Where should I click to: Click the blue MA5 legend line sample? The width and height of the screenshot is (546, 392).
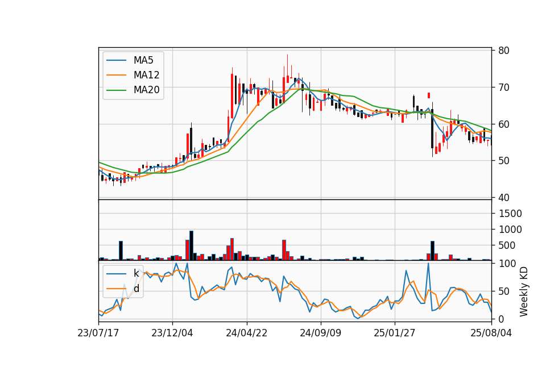[116, 60]
